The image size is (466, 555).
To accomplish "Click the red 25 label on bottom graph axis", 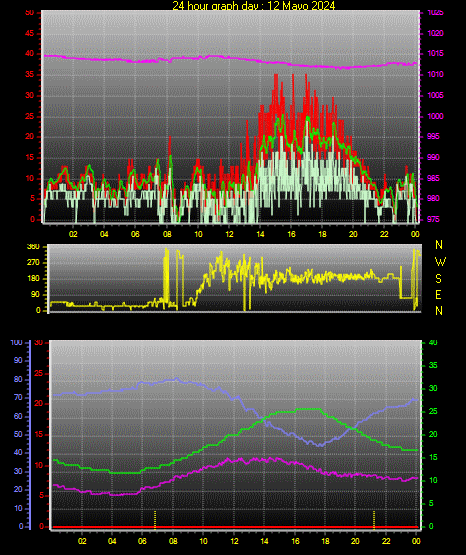I will coord(38,373).
